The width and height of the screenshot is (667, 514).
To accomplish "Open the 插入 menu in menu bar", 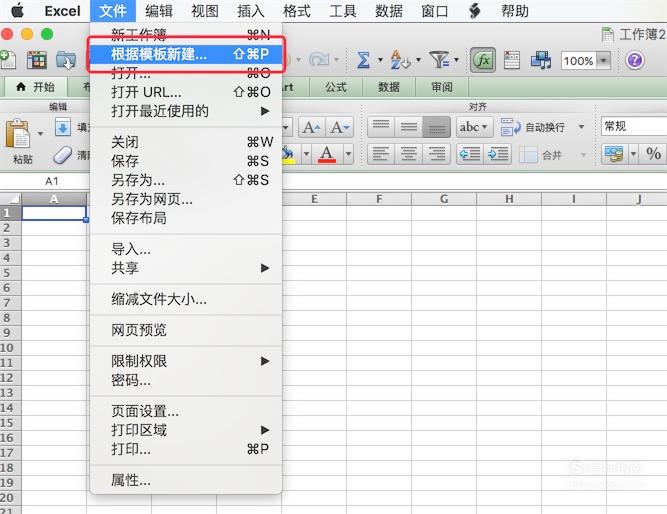I will point(251,11).
